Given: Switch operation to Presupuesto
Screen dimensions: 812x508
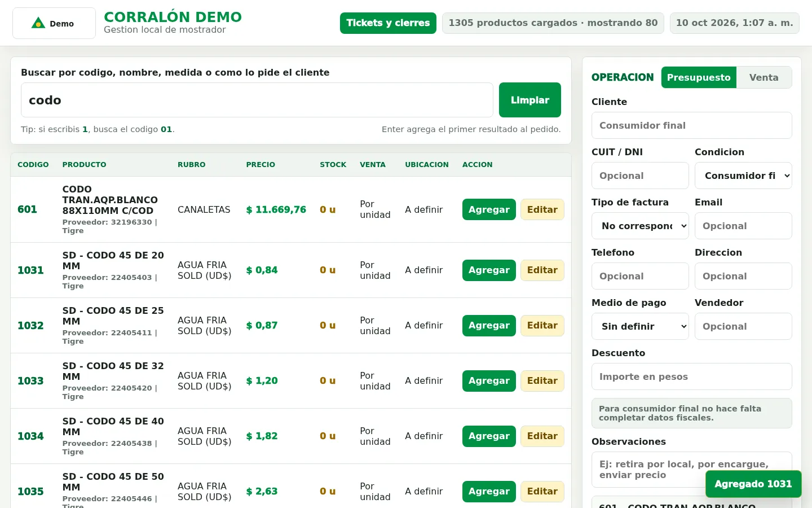Looking at the screenshot, I should (x=699, y=77).
